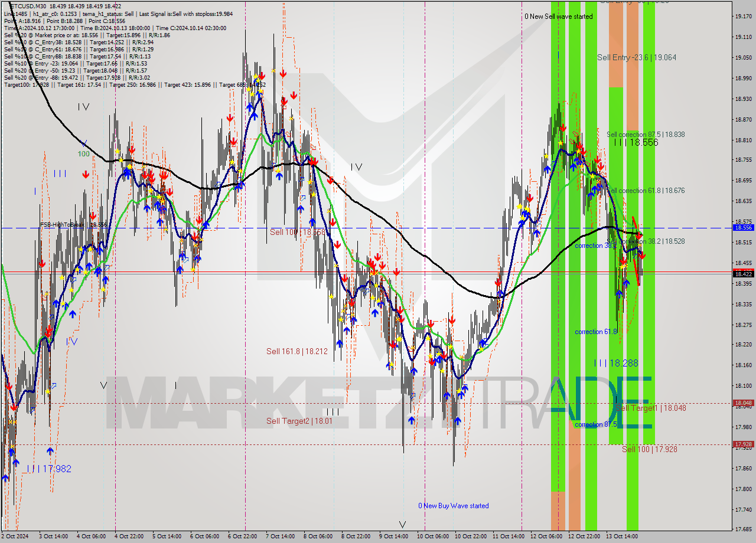Click the '10 Oct 06:00' time axis label
Viewport: 756px width, 543px height.
coord(432,537)
